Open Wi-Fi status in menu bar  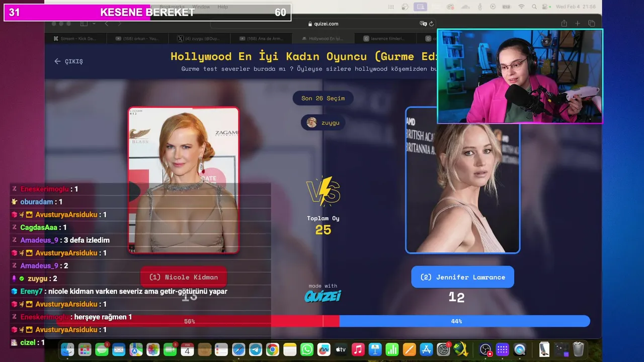(x=521, y=7)
